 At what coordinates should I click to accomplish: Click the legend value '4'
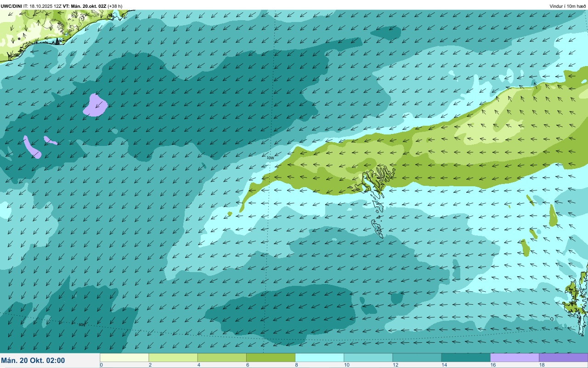pyautogui.click(x=199, y=365)
